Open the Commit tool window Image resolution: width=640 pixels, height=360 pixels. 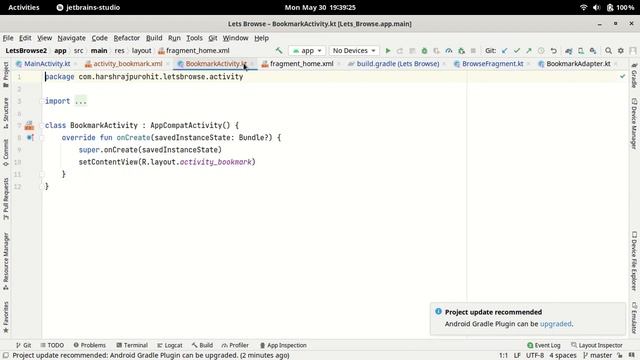coord(6,153)
